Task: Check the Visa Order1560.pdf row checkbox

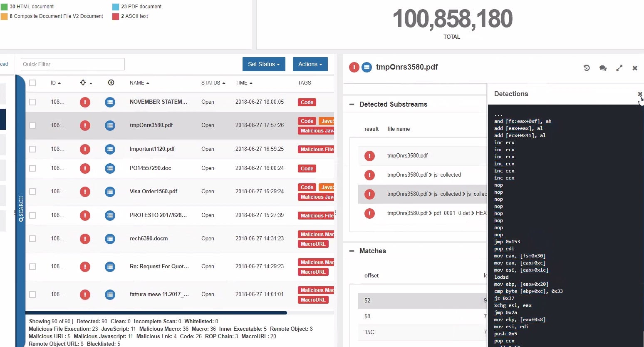Action: [x=32, y=192]
